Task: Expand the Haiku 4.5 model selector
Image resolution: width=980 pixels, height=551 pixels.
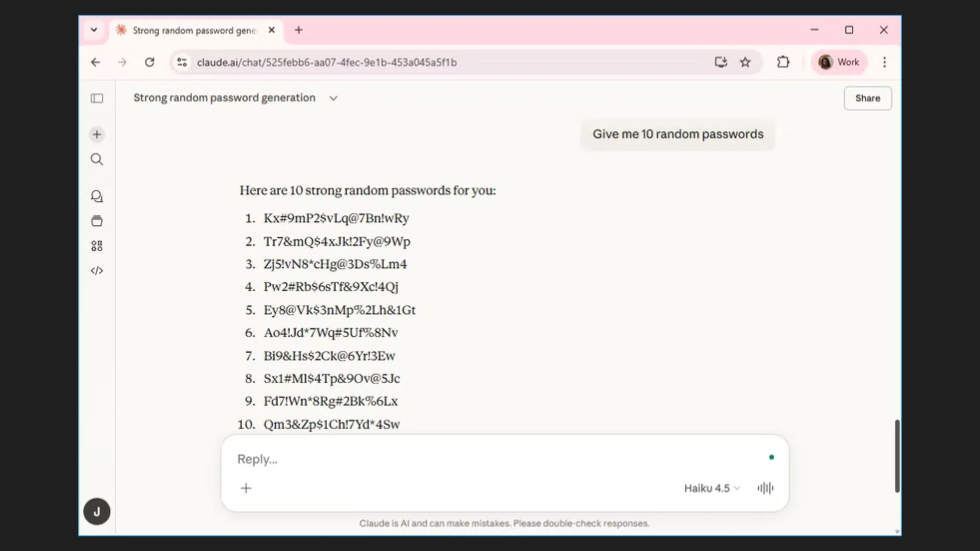Action: [712, 488]
